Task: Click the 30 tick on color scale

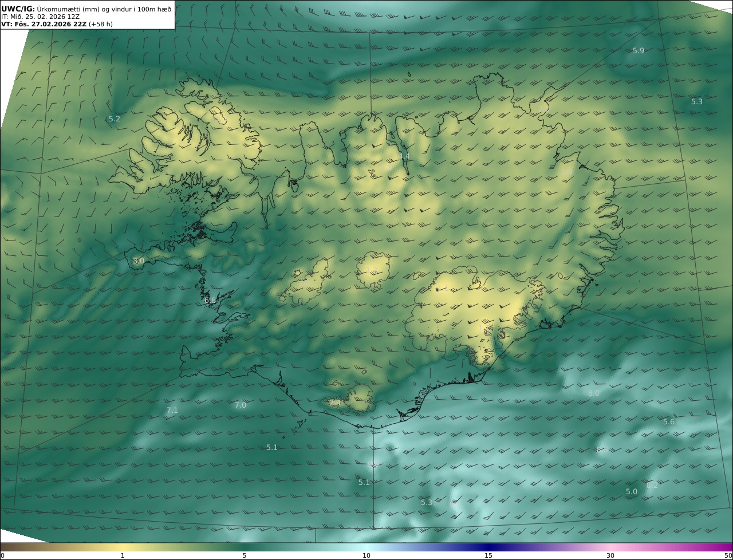Action: tap(610, 555)
